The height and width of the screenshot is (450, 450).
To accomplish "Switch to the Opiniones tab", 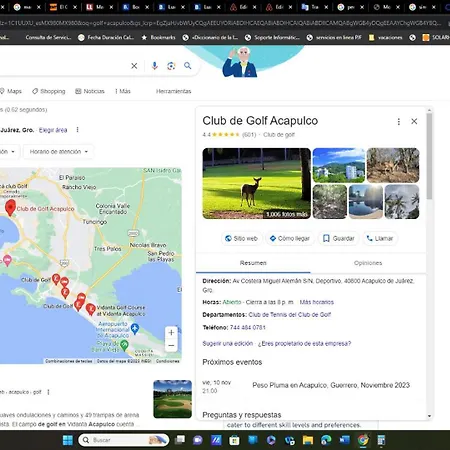I will click(x=368, y=263).
